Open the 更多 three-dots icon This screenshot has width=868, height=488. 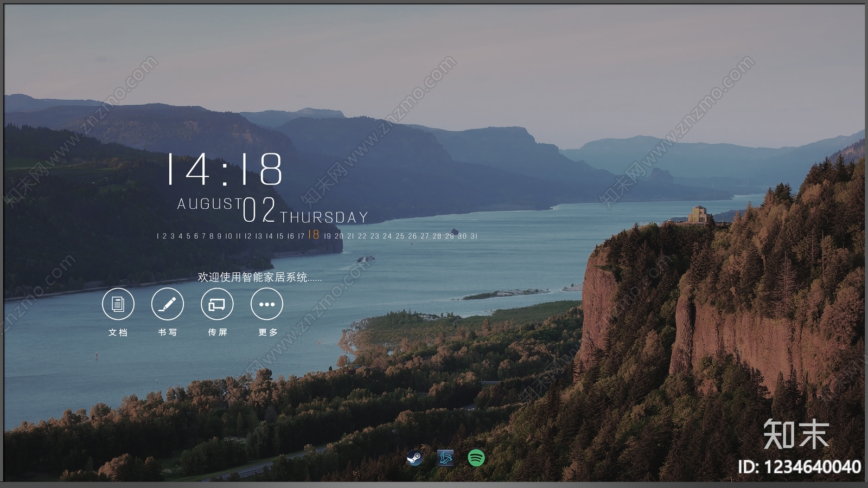(267, 304)
